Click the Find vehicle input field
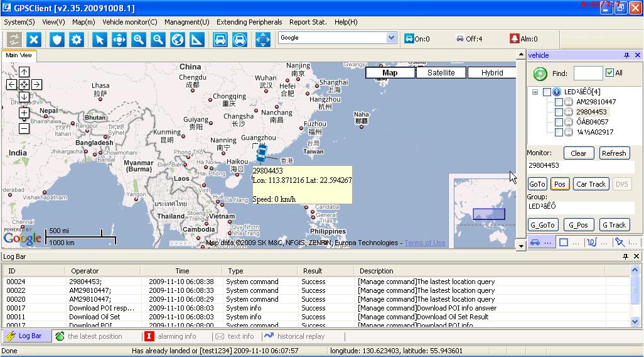Viewport: 644px width, 357px height. pos(588,74)
